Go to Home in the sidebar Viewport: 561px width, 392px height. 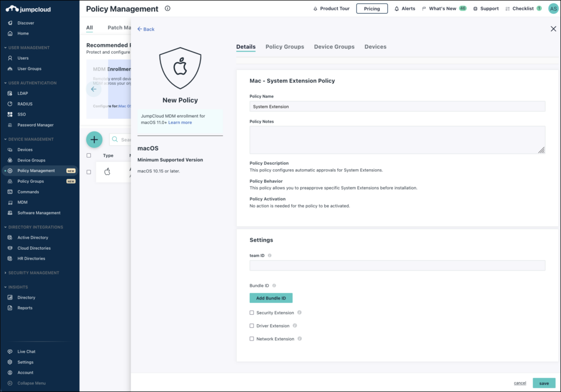coord(23,33)
